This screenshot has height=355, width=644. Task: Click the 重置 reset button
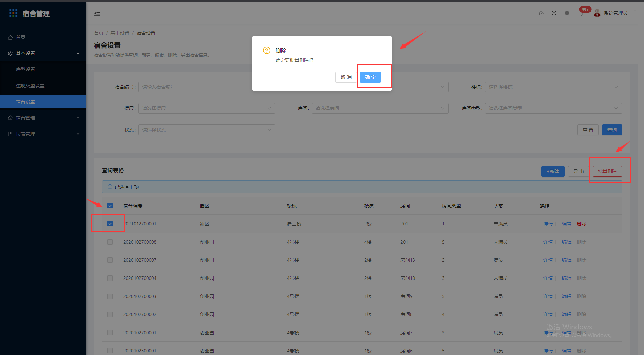click(x=588, y=130)
